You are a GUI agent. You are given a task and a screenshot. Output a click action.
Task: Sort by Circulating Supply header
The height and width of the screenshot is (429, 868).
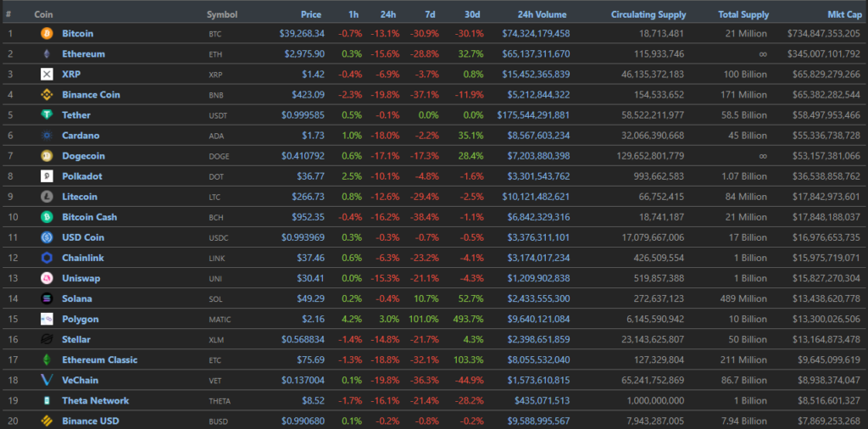point(648,14)
